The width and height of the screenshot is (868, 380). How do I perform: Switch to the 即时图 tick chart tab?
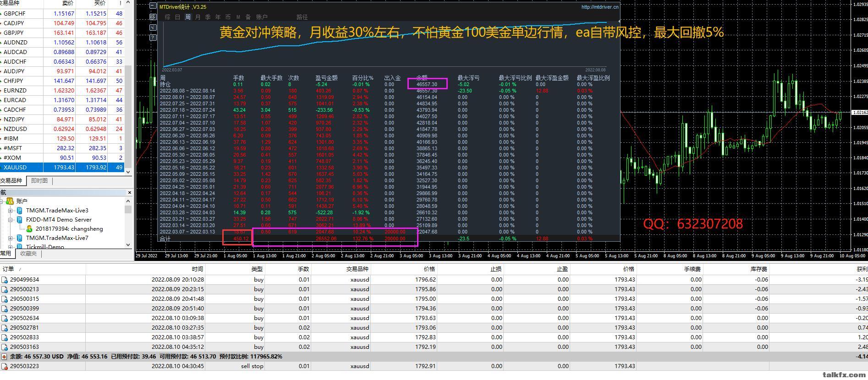(x=39, y=181)
